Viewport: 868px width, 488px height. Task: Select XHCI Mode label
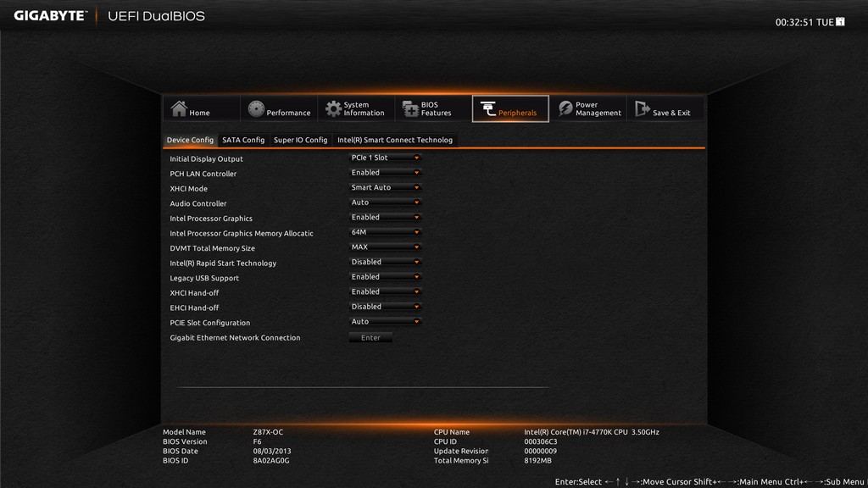[x=188, y=189]
